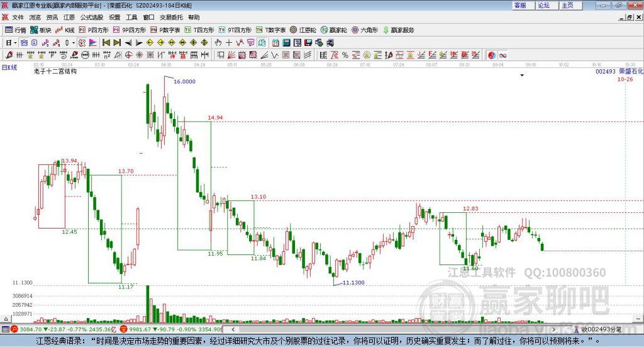Viewport: 644px width, 347px height.
Task: Click the 日K线 chart label
Action: pyautogui.click(x=9, y=67)
